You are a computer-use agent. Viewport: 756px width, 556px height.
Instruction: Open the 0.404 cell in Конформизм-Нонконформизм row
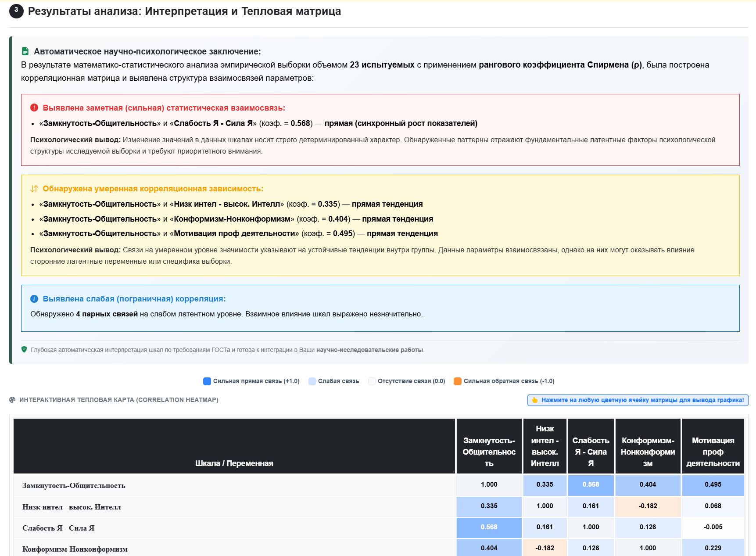point(489,548)
